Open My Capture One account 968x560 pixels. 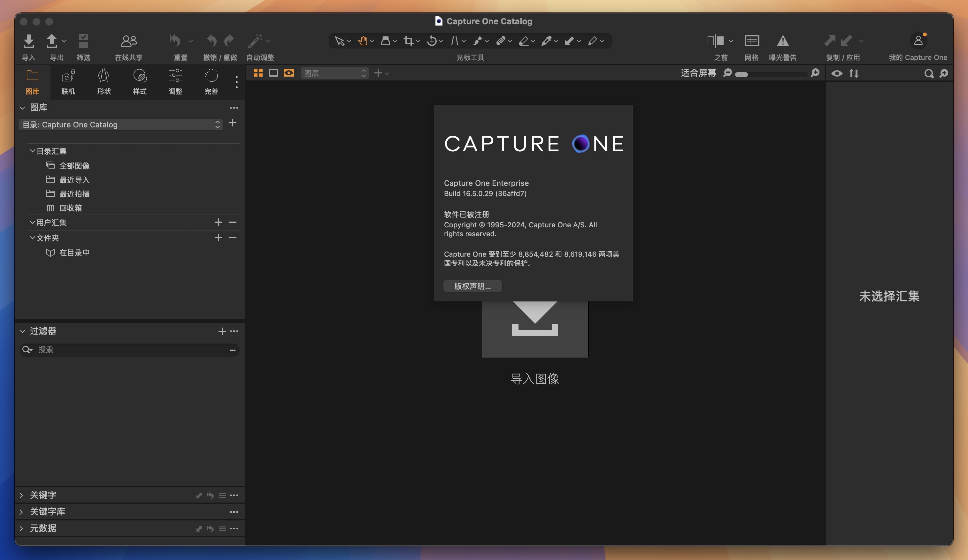tap(918, 40)
